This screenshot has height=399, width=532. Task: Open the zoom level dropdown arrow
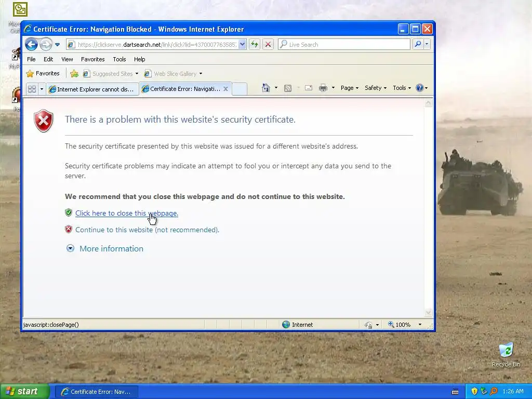point(420,325)
